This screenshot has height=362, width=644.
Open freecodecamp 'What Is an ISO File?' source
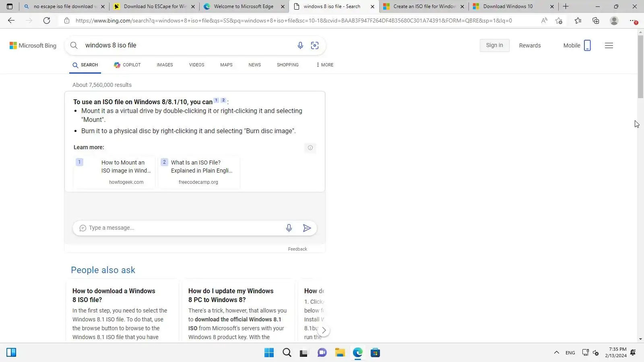tap(199, 172)
